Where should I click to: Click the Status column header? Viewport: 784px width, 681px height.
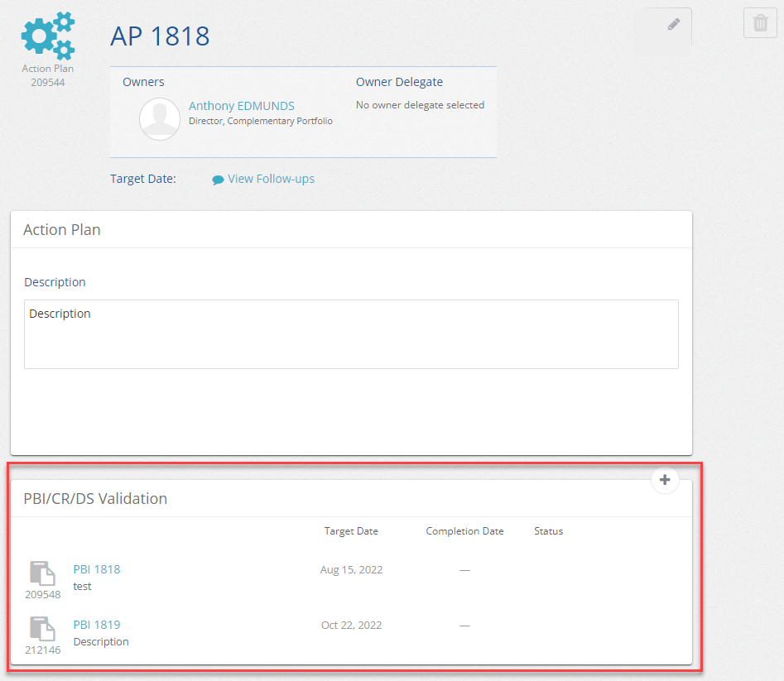point(548,531)
